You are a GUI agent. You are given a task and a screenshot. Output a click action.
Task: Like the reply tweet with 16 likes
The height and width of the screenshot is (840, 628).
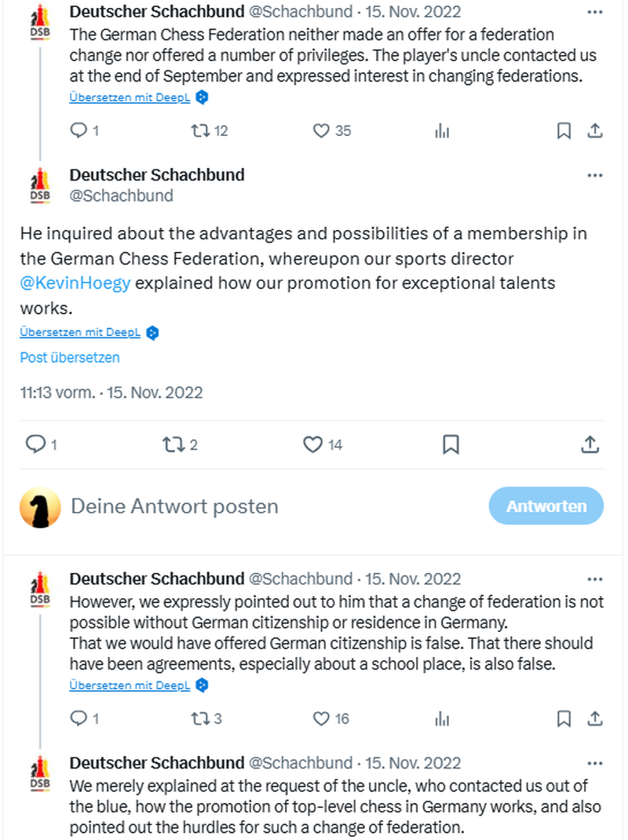point(321,718)
